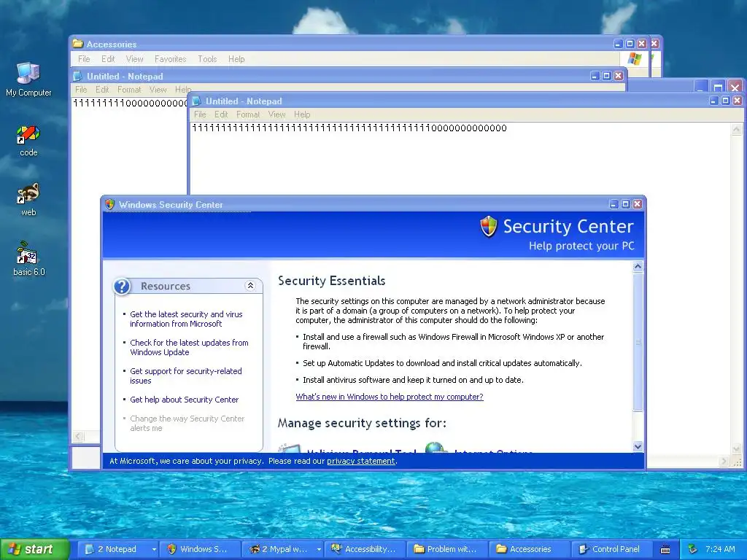Click the Start button
747x560 pixels.
(x=34, y=549)
